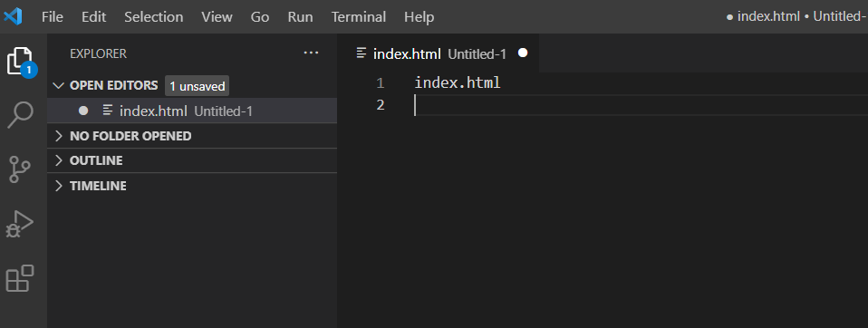Open the Go menu
Viewport: 868px width, 328px height.
[x=260, y=16]
